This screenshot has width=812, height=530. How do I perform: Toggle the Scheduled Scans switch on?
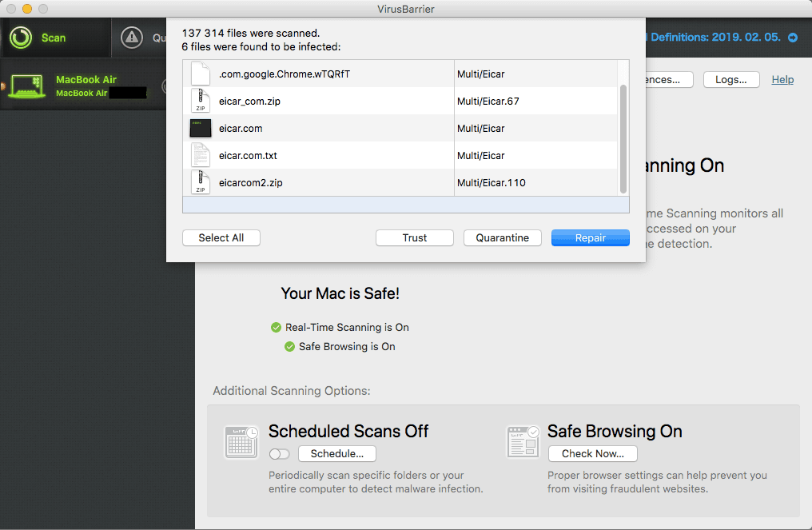[x=280, y=454]
